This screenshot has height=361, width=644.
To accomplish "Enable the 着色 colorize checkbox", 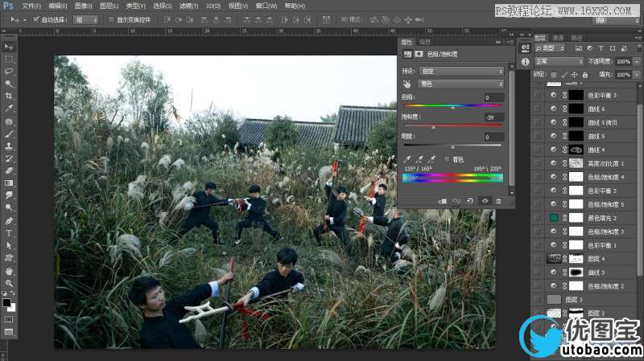I will pyautogui.click(x=447, y=159).
